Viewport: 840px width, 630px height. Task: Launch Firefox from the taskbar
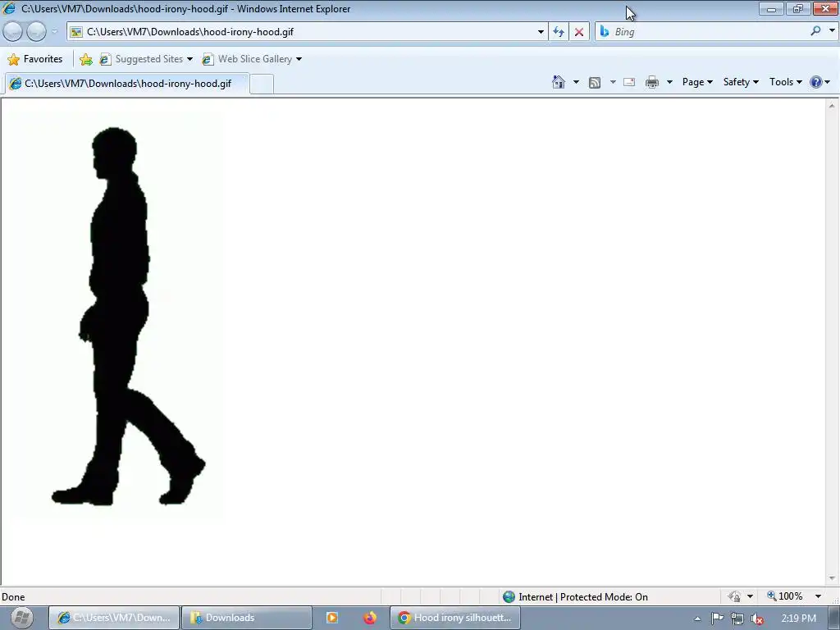pyautogui.click(x=370, y=618)
